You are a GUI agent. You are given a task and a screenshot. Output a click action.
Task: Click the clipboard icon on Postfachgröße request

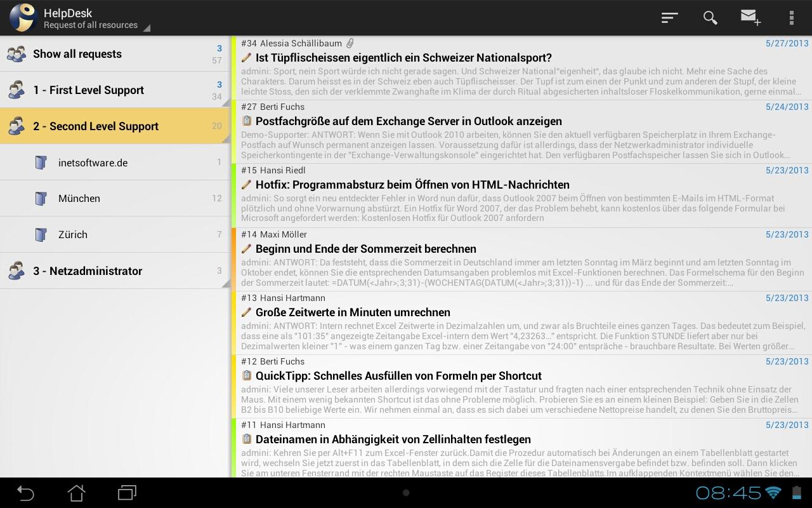(x=247, y=121)
